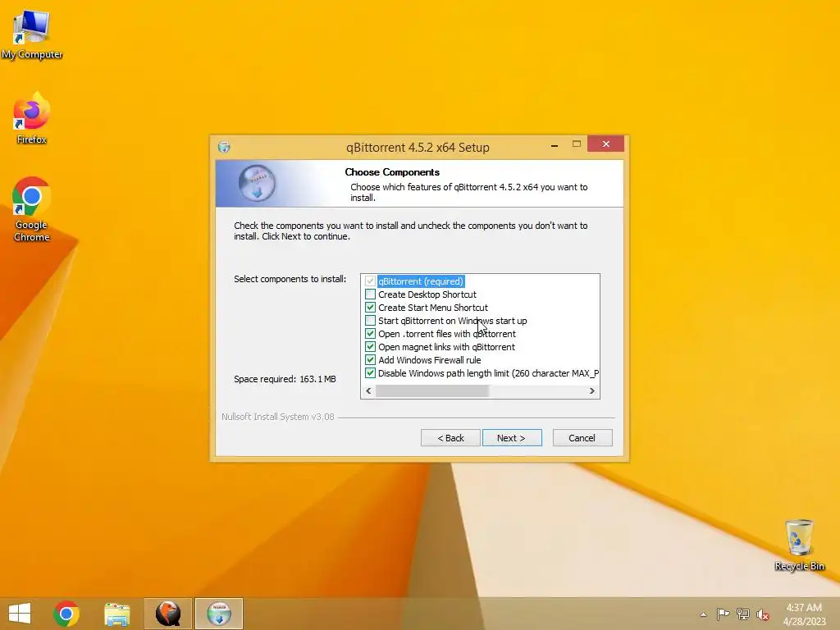Open File Explorer from the taskbar
The image size is (840, 630).
(x=116, y=614)
